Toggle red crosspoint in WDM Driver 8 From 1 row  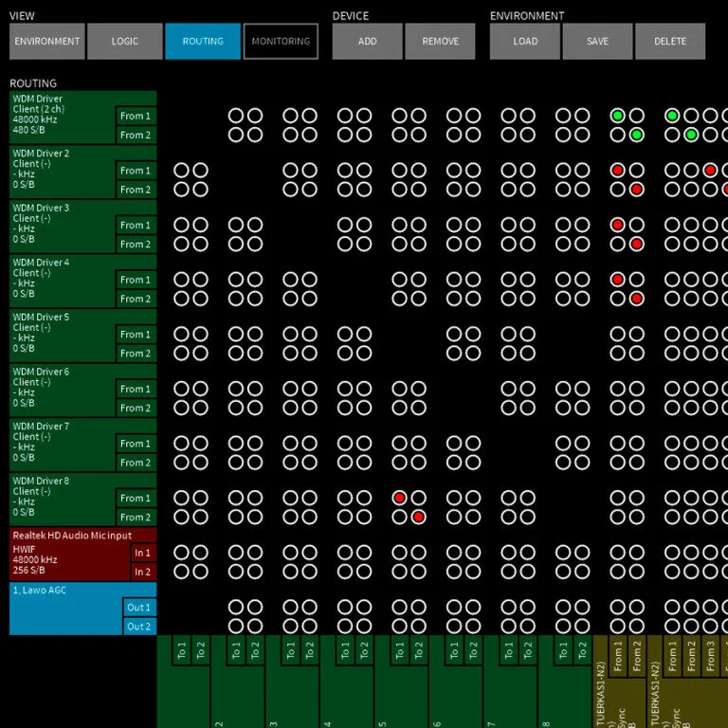pos(400,498)
